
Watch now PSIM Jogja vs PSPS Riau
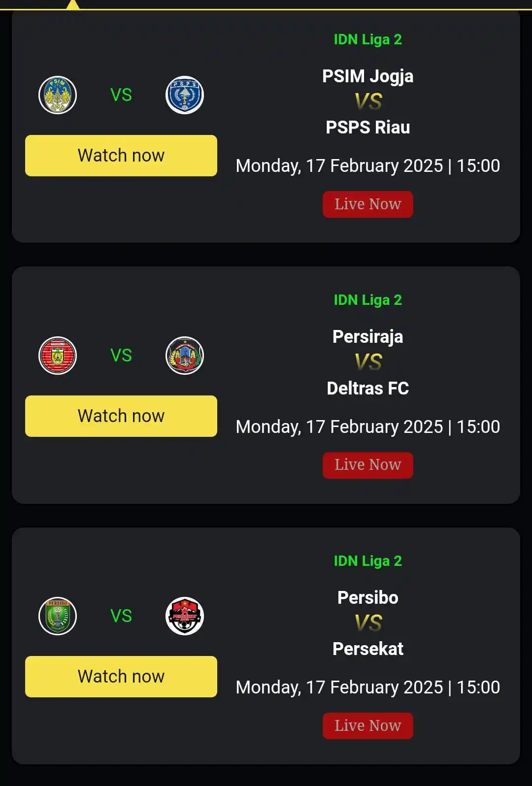click(121, 156)
